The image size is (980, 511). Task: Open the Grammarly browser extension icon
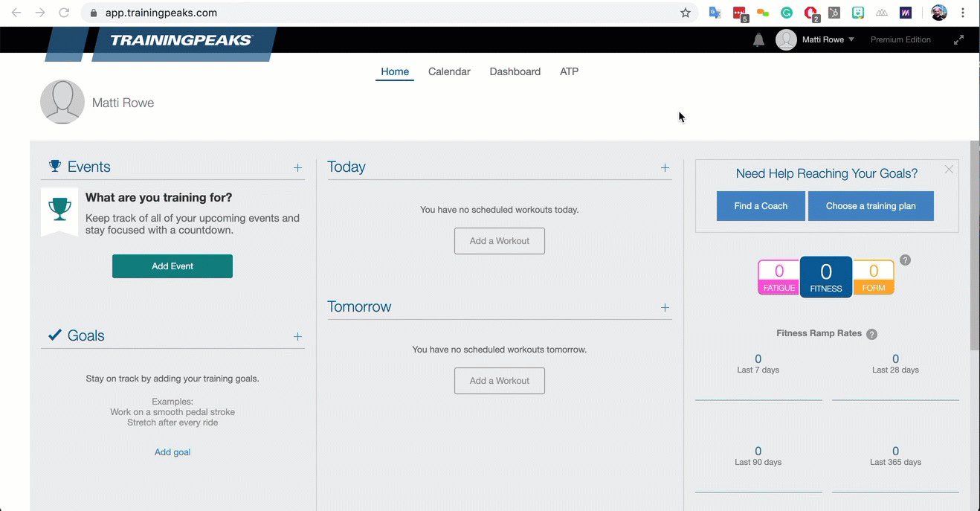coord(787,13)
